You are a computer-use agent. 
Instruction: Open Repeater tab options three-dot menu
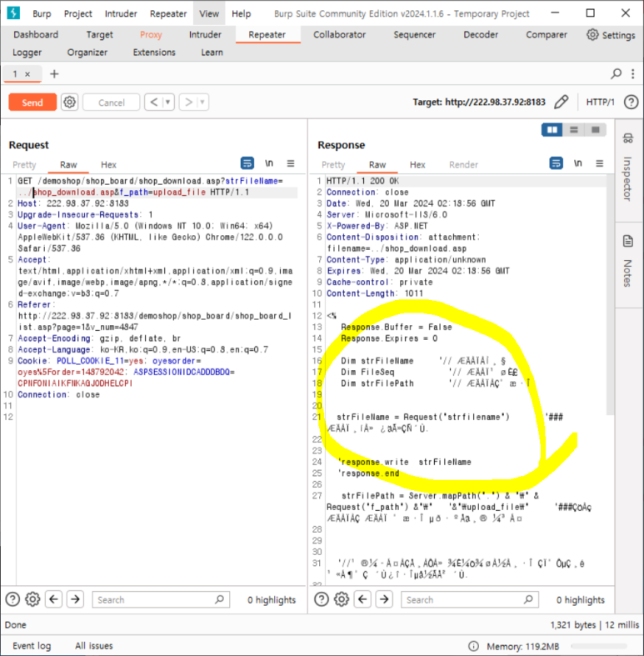tap(632, 74)
